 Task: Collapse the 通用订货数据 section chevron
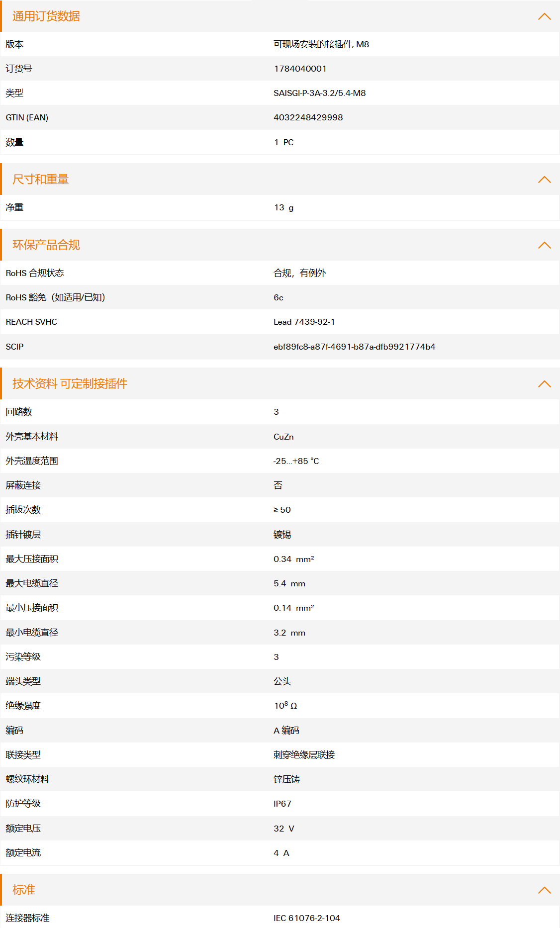[x=545, y=16]
